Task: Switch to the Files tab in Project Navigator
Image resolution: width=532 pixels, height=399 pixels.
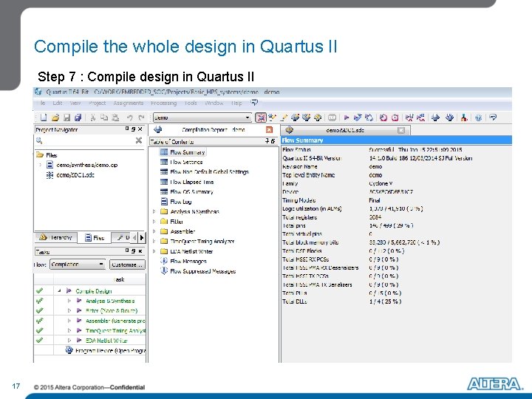Action: click(95, 237)
